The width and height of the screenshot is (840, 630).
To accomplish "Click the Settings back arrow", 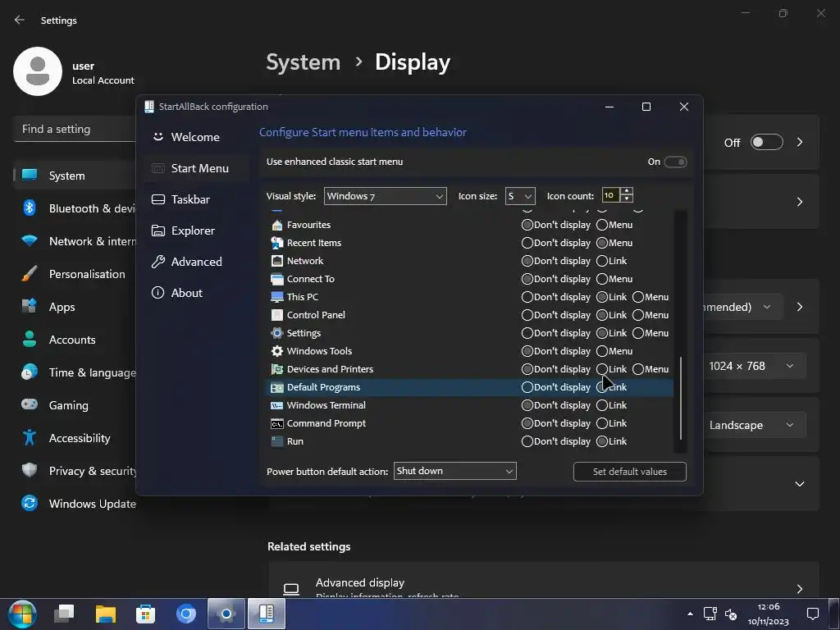I will 20,20.
